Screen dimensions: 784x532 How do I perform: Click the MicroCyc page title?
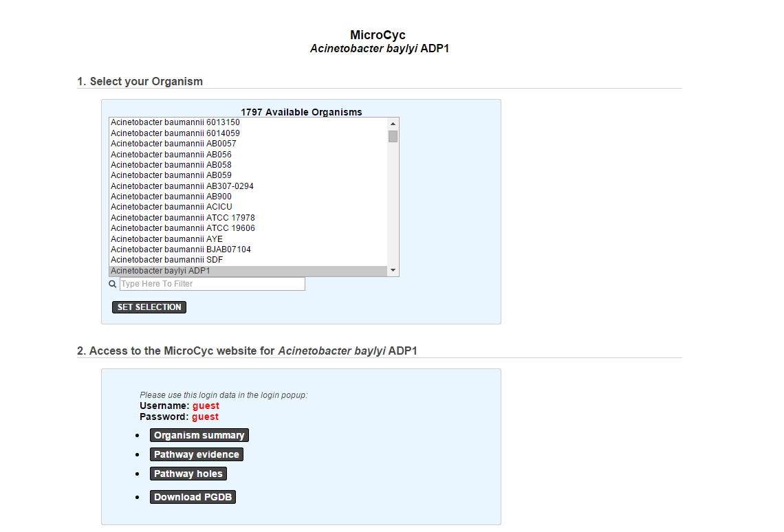(378, 35)
